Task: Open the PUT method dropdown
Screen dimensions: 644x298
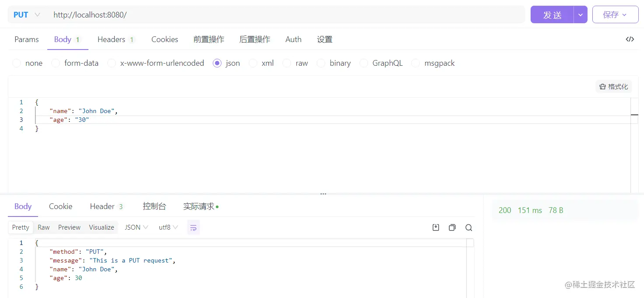Action: pyautogui.click(x=26, y=14)
